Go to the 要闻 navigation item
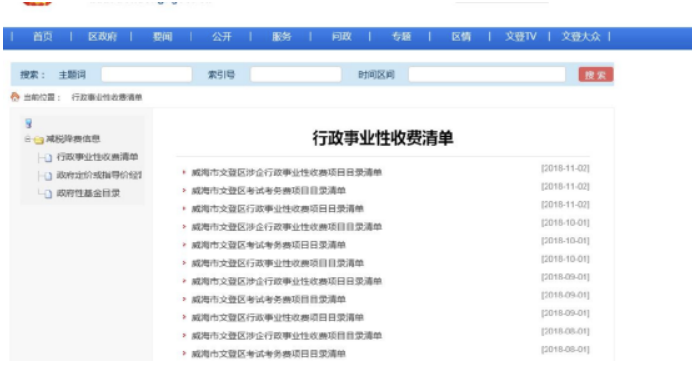Screen dimensions: 692x365 162,37
